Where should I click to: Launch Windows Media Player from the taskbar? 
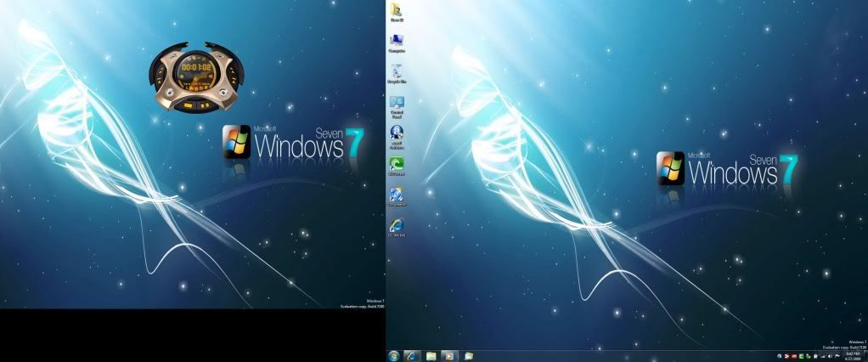[449, 356]
